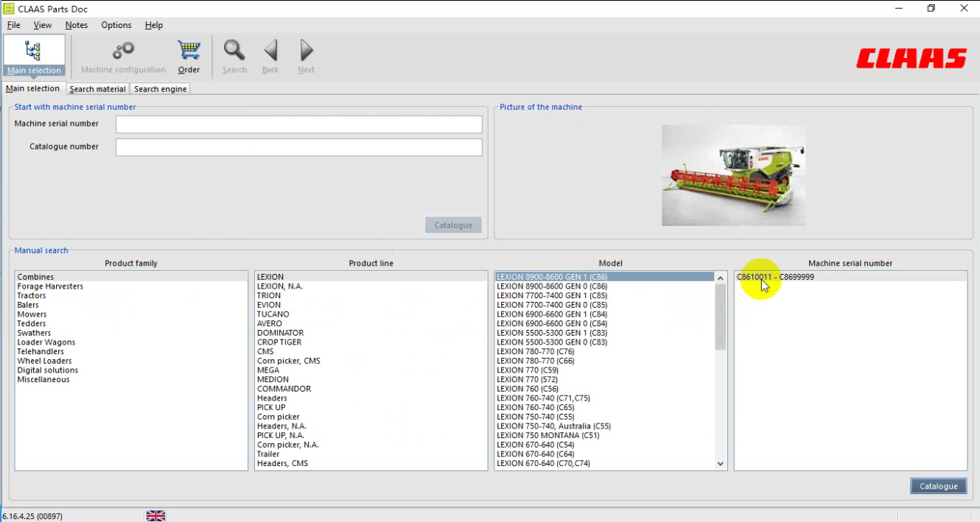Click the Model list scroll up arrow

[x=721, y=277]
